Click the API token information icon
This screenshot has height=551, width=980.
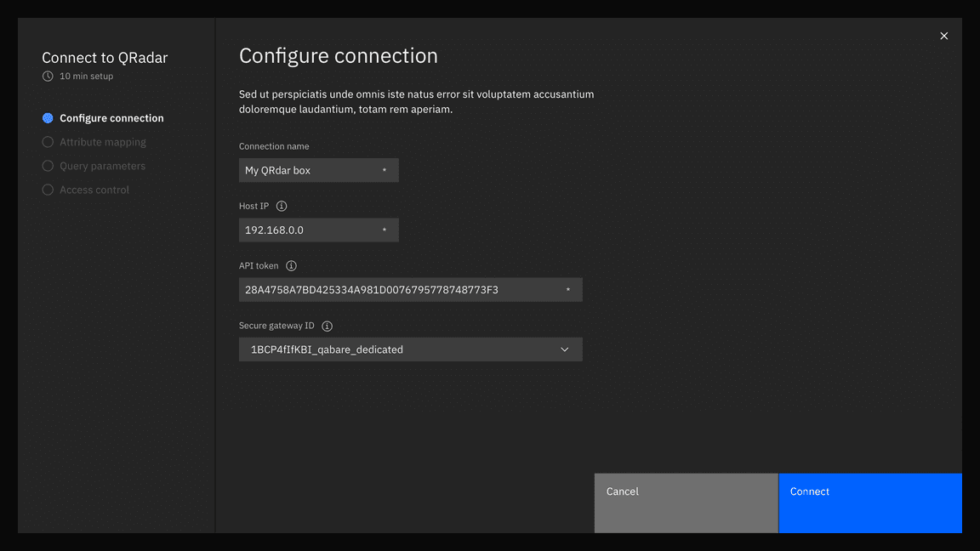(291, 265)
